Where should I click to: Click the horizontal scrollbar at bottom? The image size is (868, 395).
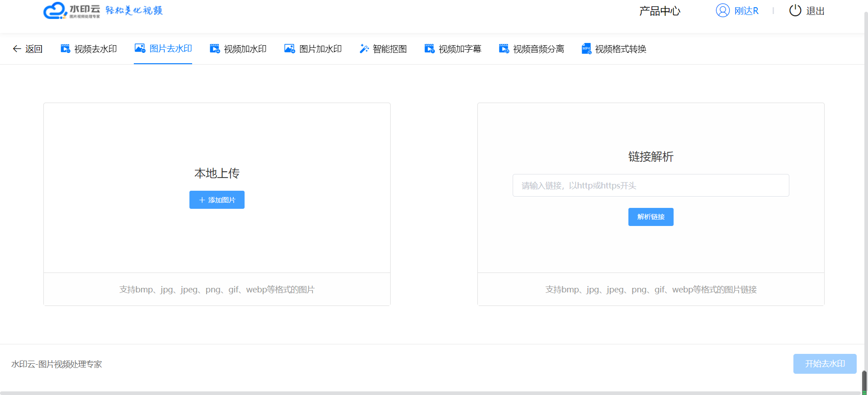pyautogui.click(x=430, y=393)
